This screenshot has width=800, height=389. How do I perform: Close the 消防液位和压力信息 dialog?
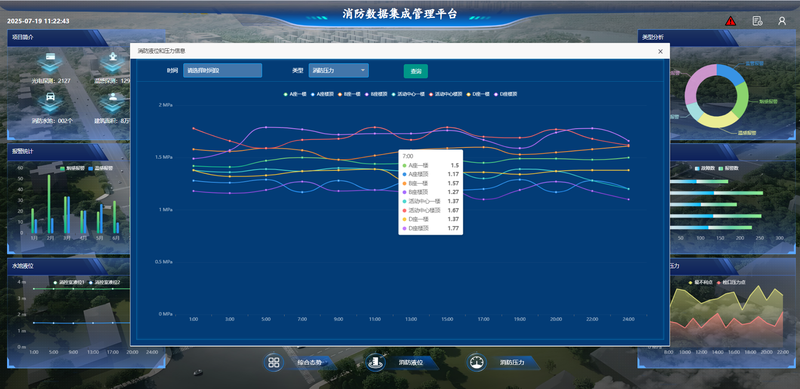coord(660,51)
